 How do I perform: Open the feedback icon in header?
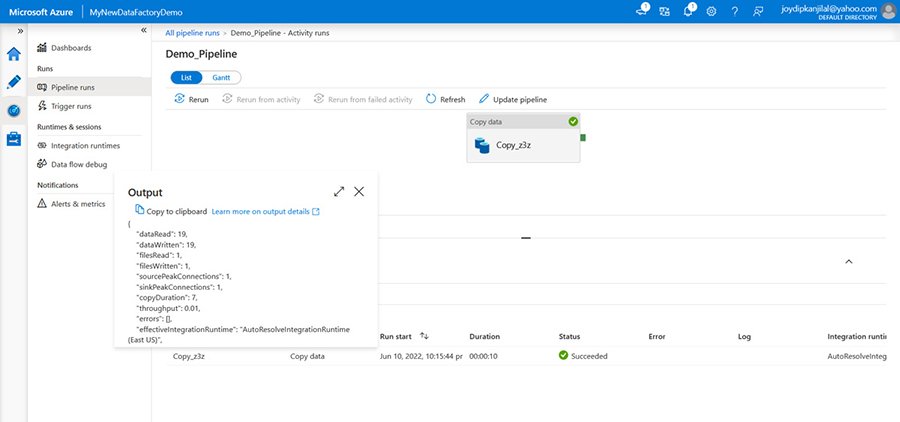click(x=759, y=10)
